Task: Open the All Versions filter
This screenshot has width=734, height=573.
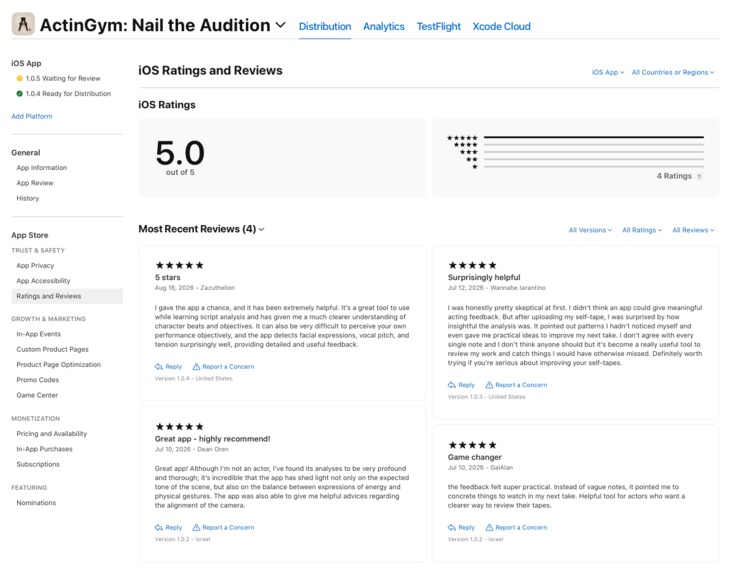Action: tap(590, 230)
